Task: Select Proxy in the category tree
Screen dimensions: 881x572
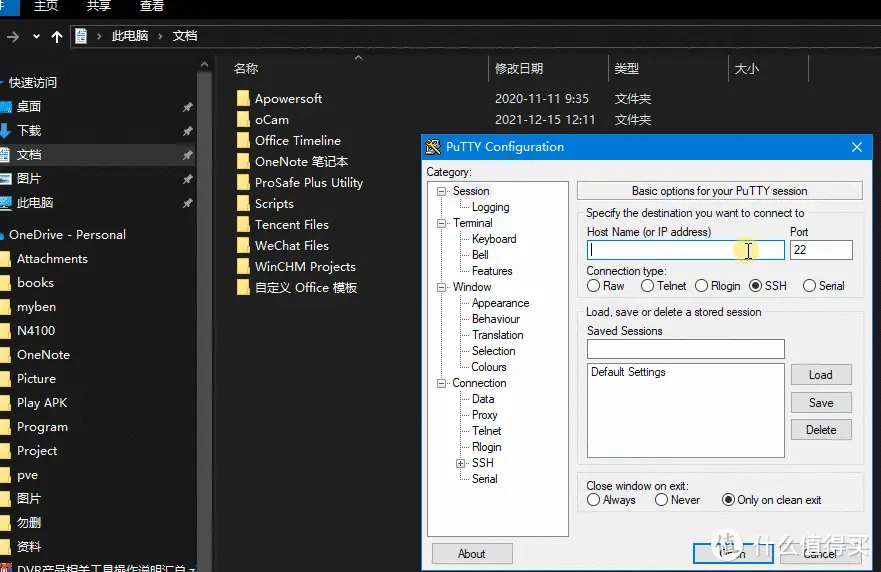Action: 484,415
